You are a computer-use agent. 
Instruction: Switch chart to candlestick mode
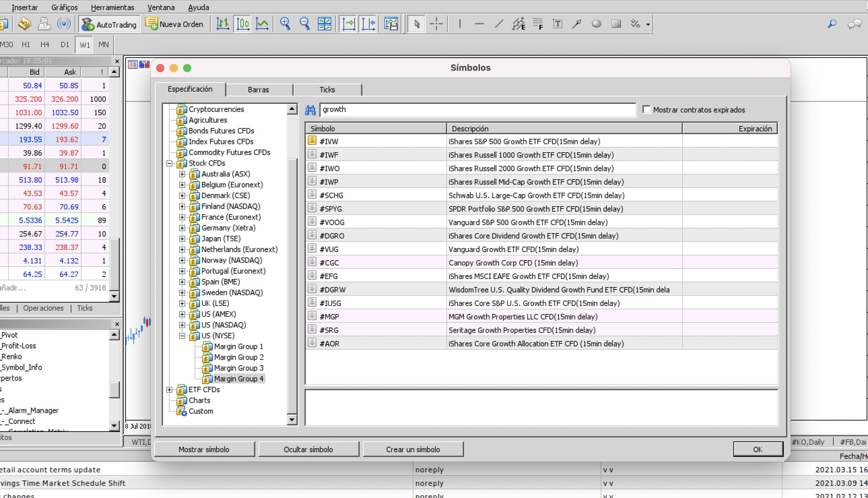243,24
